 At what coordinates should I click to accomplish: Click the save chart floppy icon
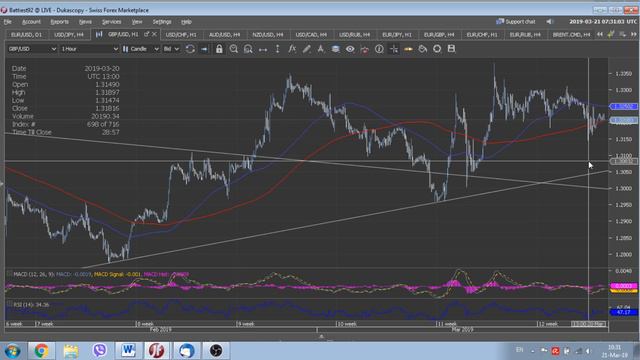click(x=451, y=49)
